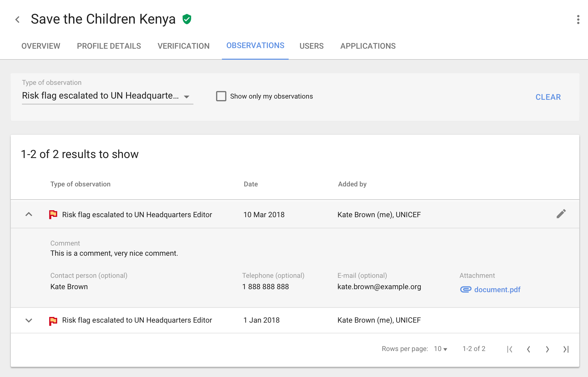This screenshot has width=588, height=377.
Task: Click the back arrow beside organization name
Action: pyautogui.click(x=18, y=20)
